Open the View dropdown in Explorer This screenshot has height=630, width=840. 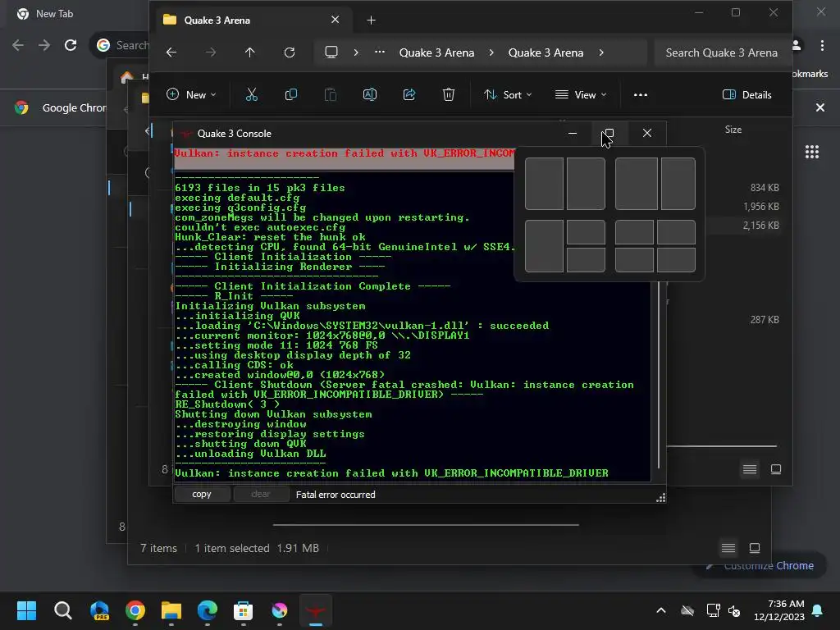pos(581,95)
